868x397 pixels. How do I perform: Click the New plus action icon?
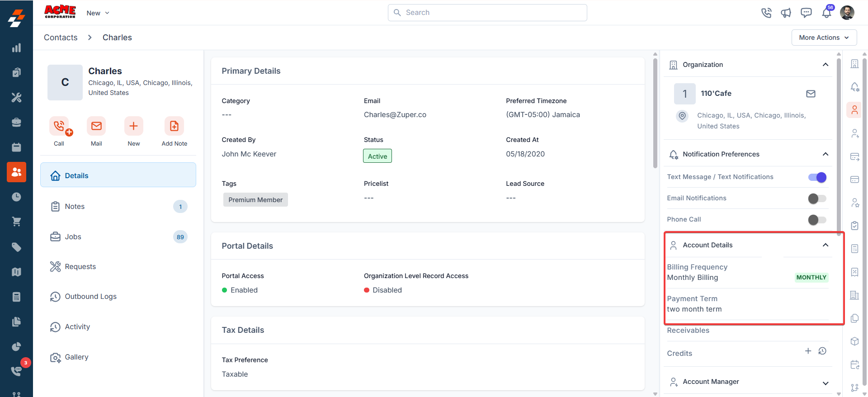pos(134,126)
